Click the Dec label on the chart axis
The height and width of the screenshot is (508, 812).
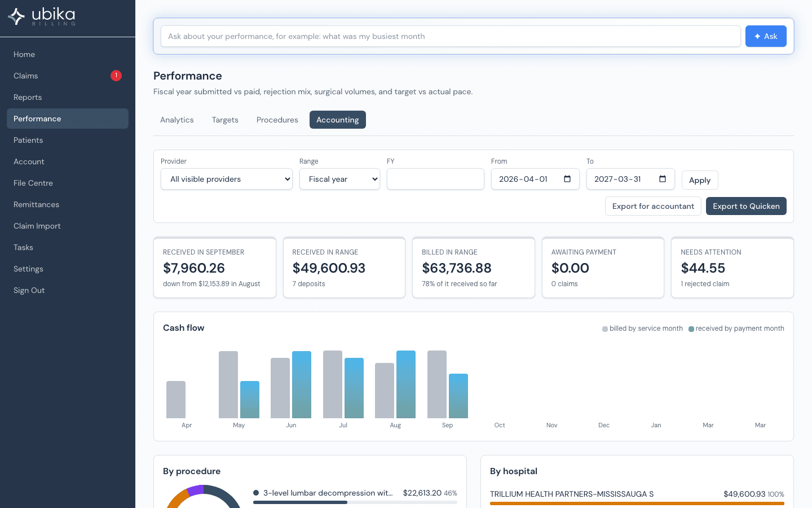pyautogui.click(x=604, y=425)
